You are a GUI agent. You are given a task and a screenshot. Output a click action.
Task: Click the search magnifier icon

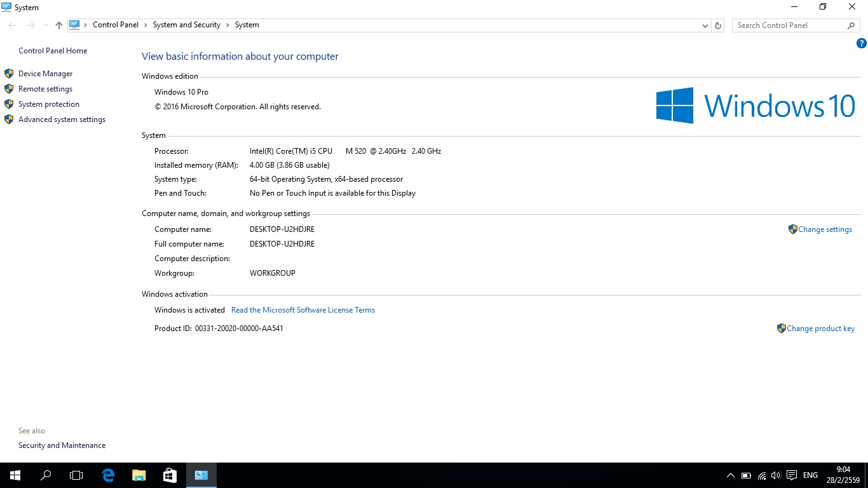[851, 25]
